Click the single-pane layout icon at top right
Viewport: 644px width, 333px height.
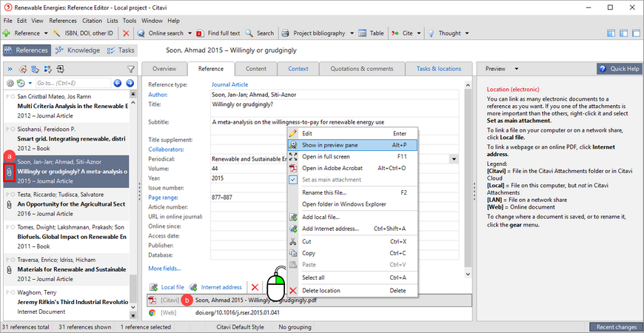(x=636, y=33)
